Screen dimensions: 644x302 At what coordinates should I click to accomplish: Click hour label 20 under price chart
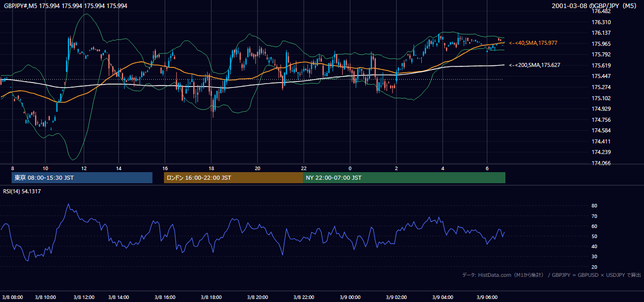point(257,168)
